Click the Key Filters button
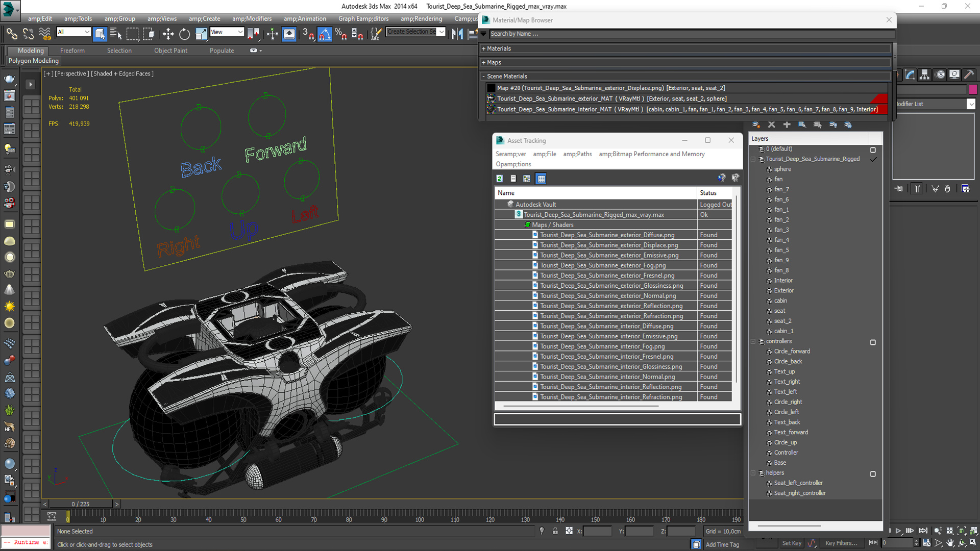This screenshot has height=551, width=980. click(x=841, y=543)
